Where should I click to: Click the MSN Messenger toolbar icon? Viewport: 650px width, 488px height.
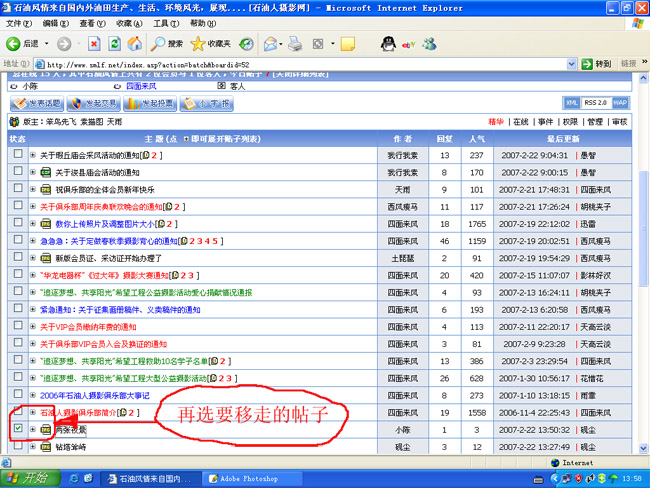(x=429, y=44)
